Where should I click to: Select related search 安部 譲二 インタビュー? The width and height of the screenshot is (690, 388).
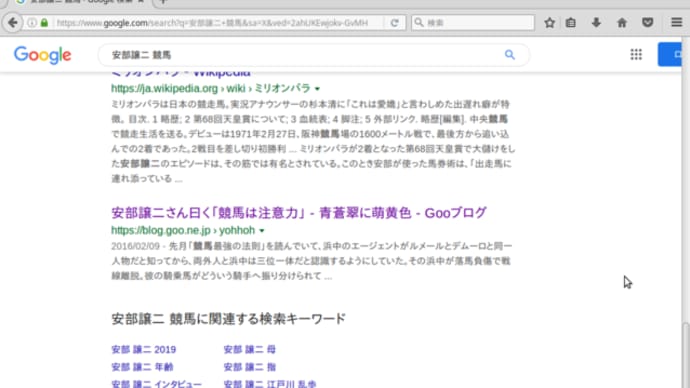156,384
